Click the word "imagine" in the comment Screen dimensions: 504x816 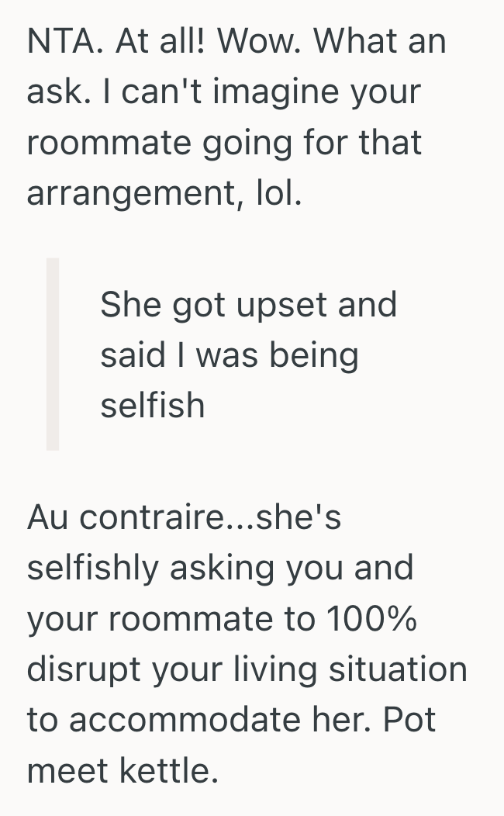[251, 93]
